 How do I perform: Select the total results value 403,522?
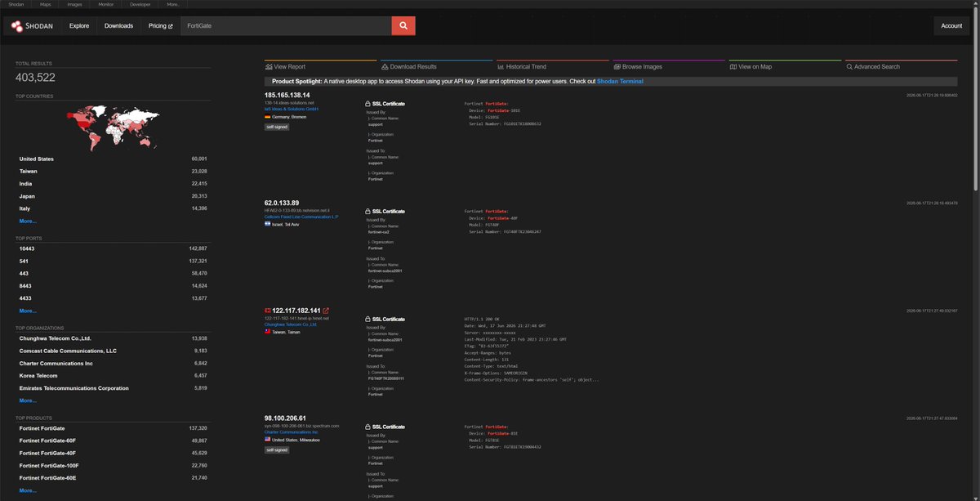click(35, 78)
